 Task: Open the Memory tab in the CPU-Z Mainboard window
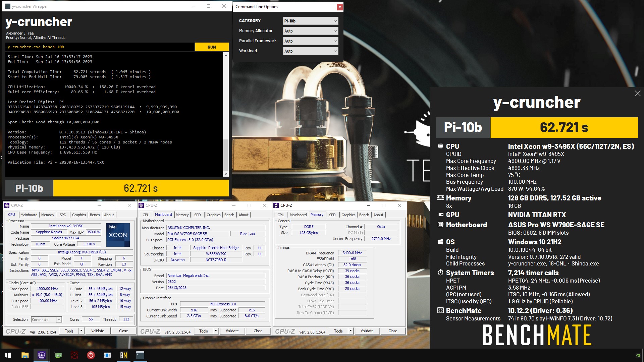coord(182,215)
